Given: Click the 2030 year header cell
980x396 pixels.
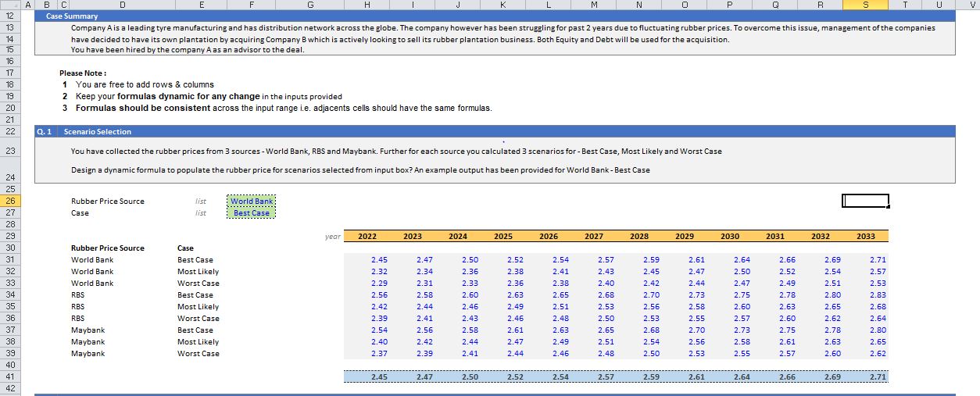Looking at the screenshot, I should pos(730,236).
